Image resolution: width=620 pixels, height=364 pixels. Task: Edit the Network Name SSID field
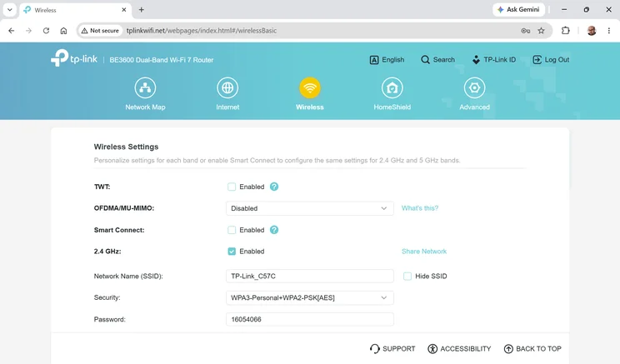click(x=310, y=276)
